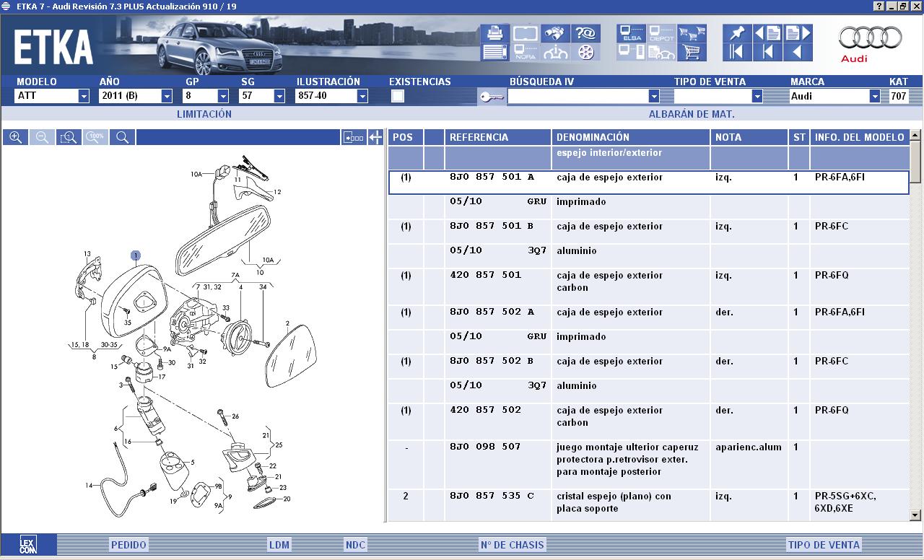Screen dimensions: 924x560
Task: Click the DENOMINACIÓN column header
Action: click(630, 137)
